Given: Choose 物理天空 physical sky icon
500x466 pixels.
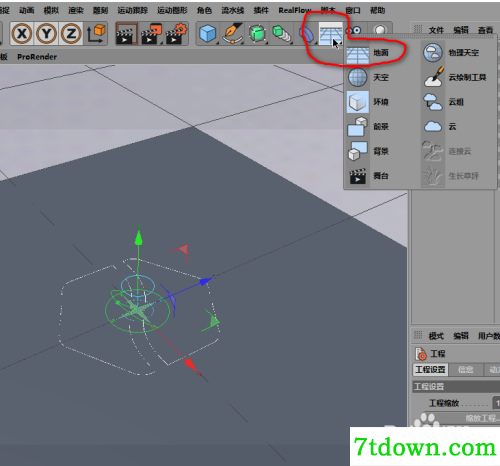Looking at the screenshot, I should pos(433,53).
